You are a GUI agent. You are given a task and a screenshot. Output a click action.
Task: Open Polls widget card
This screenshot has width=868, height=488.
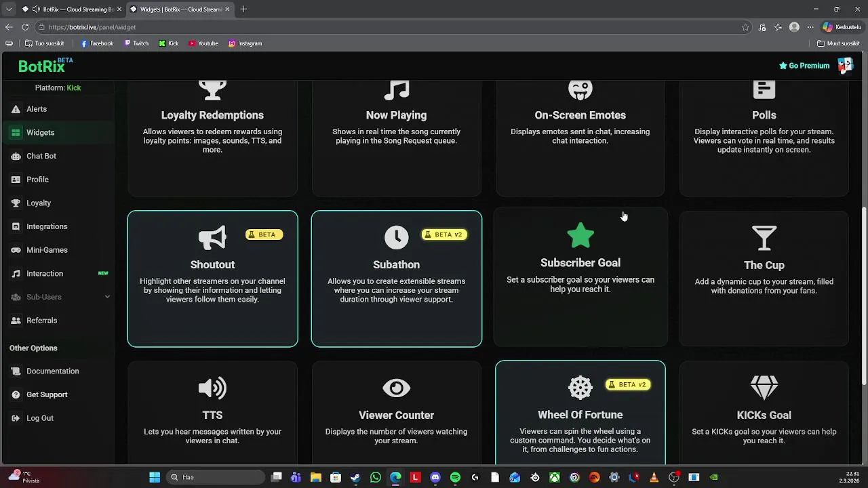pyautogui.click(x=764, y=138)
